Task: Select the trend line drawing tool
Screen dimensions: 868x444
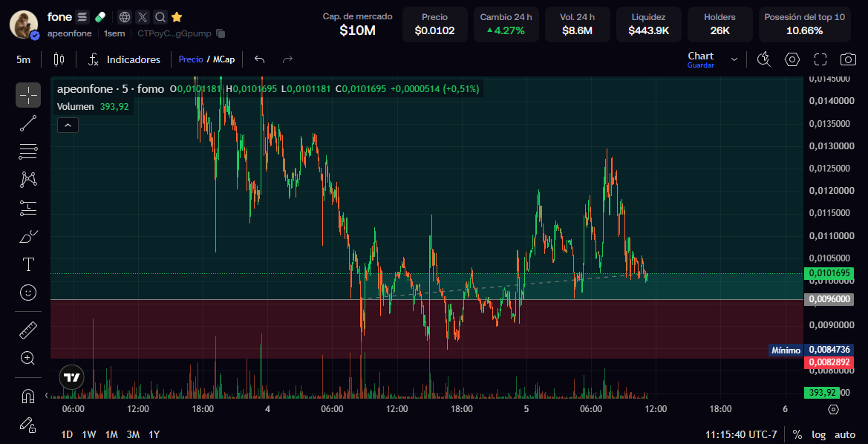Action: click(28, 123)
